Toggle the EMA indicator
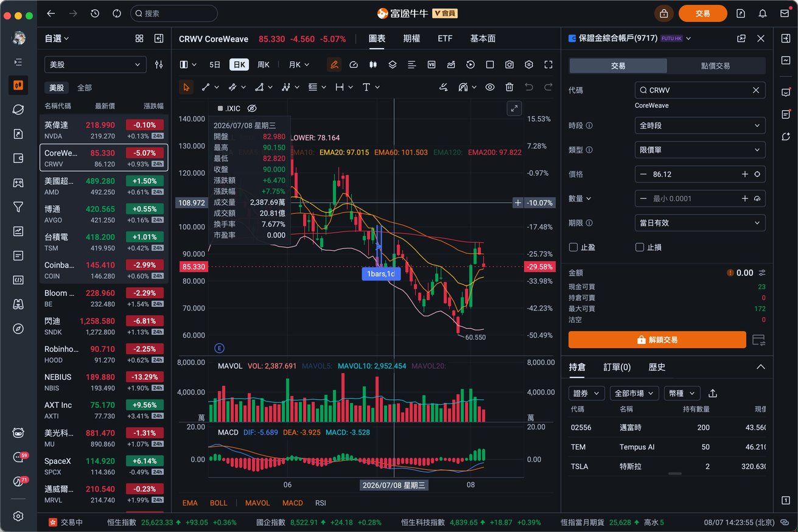Viewport: 798px width, 532px height. pyautogui.click(x=190, y=503)
